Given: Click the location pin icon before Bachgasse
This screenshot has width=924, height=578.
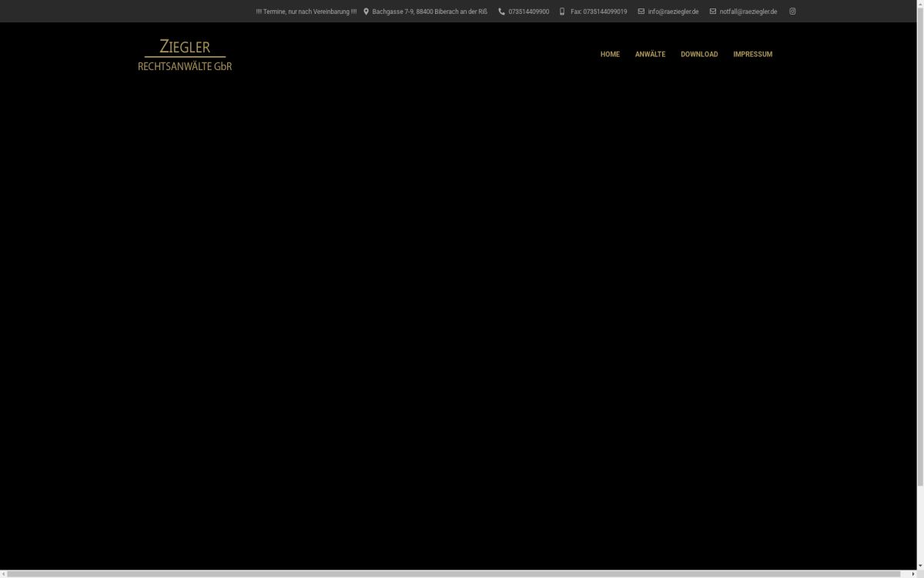Looking at the screenshot, I should 367,12.
